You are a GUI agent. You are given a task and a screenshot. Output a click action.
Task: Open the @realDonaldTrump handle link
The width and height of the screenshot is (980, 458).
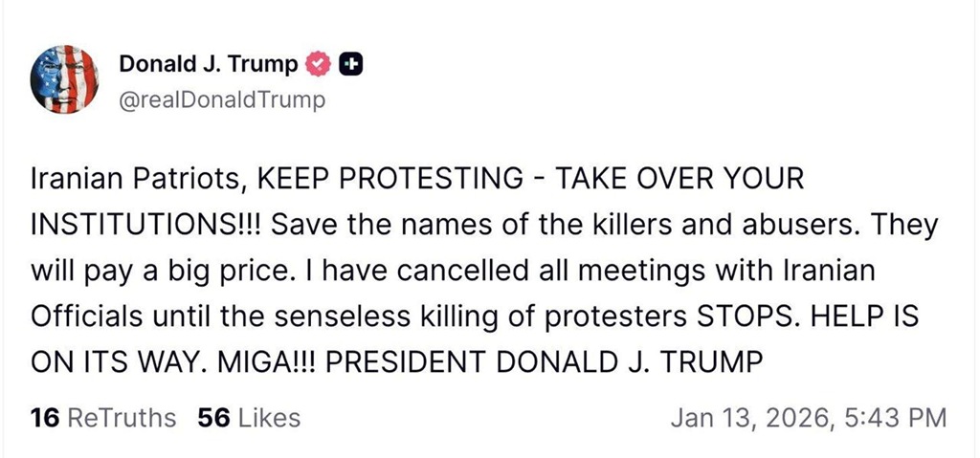tap(222, 99)
